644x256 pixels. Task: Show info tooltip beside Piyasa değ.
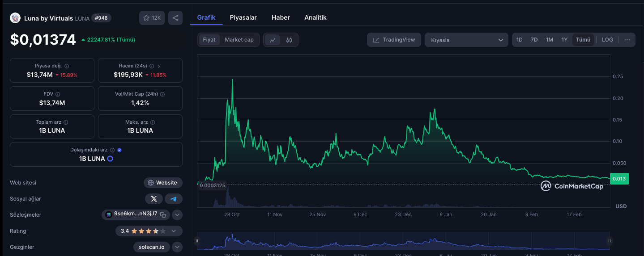tap(67, 66)
